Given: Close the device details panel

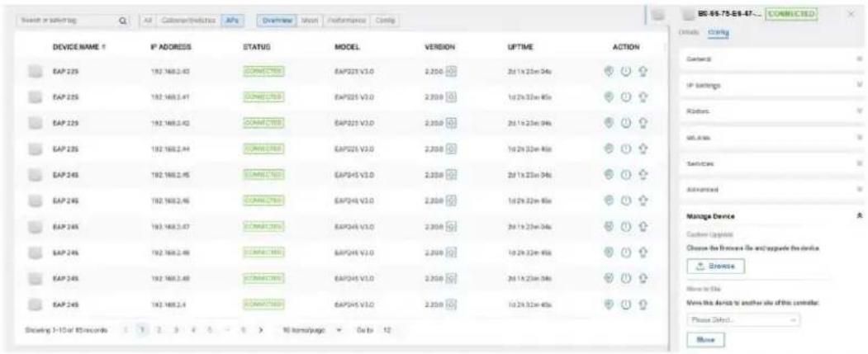Looking at the screenshot, I should click(x=851, y=13).
